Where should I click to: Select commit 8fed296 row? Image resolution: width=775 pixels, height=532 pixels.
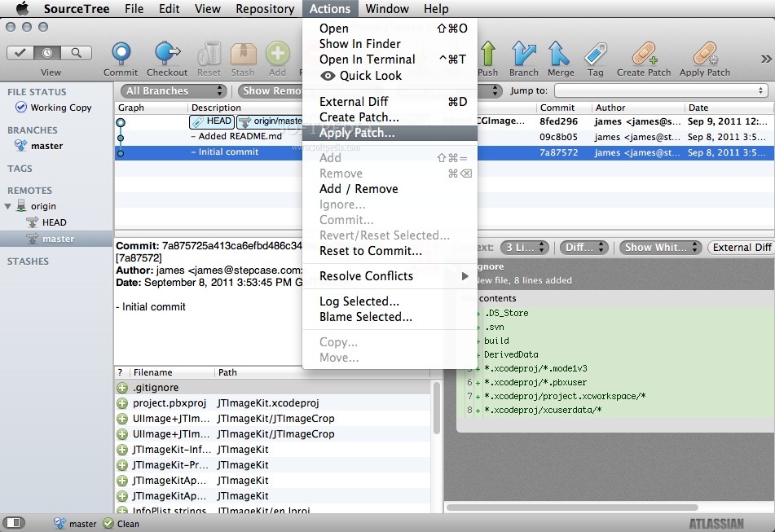point(444,121)
